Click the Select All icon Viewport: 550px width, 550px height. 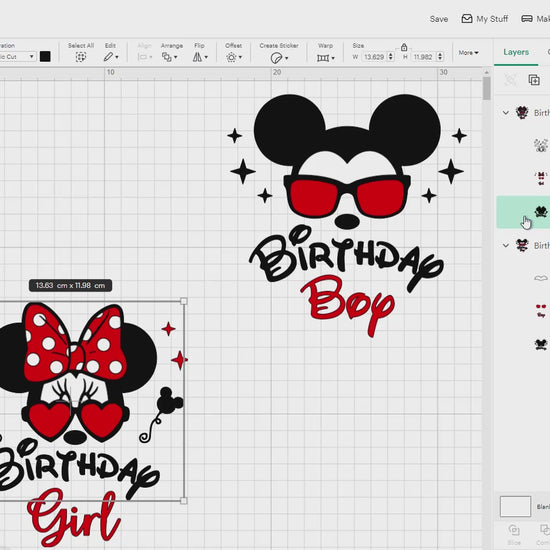click(x=81, y=57)
